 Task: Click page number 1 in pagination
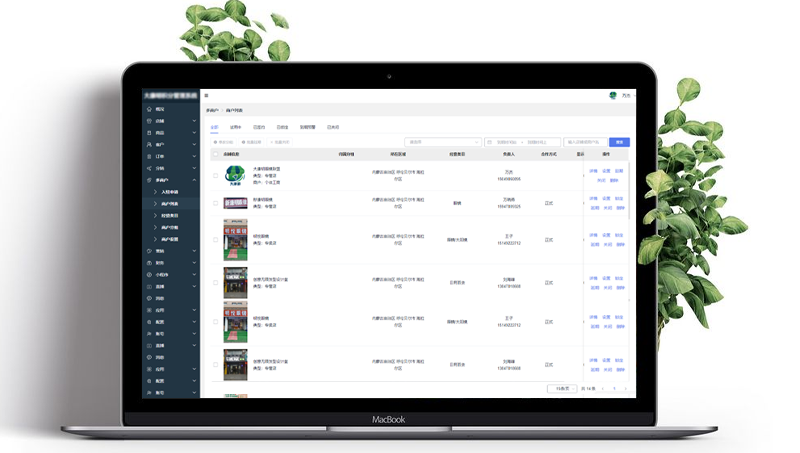[614, 389]
